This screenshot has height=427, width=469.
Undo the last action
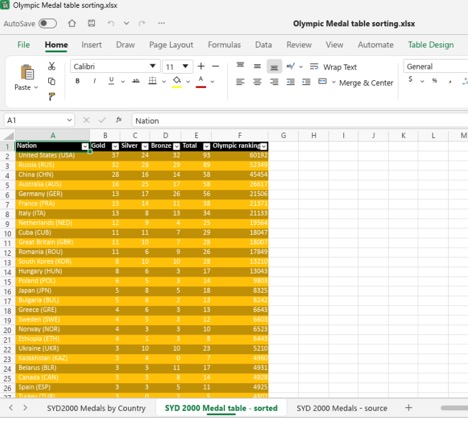(x=111, y=23)
